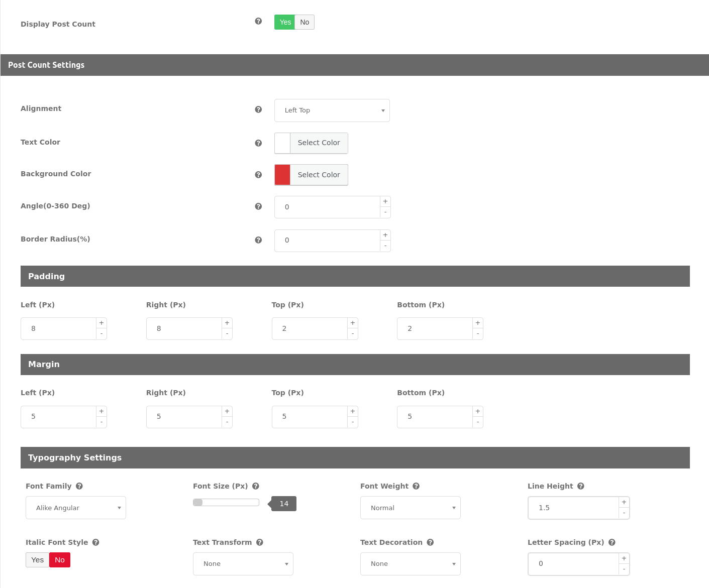
Task: Click the Padding Left (Px) input field
Action: pos(58,328)
